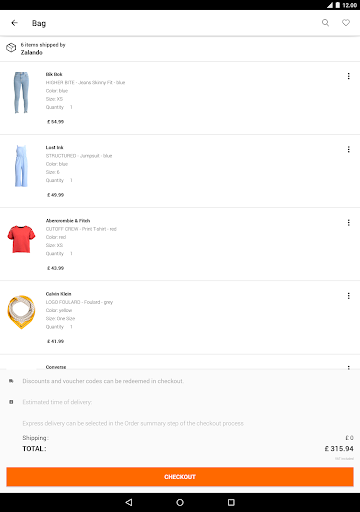360x512 pixels.
Task: Open the Abercrombie & Fitch product title
Action: pos(68,221)
